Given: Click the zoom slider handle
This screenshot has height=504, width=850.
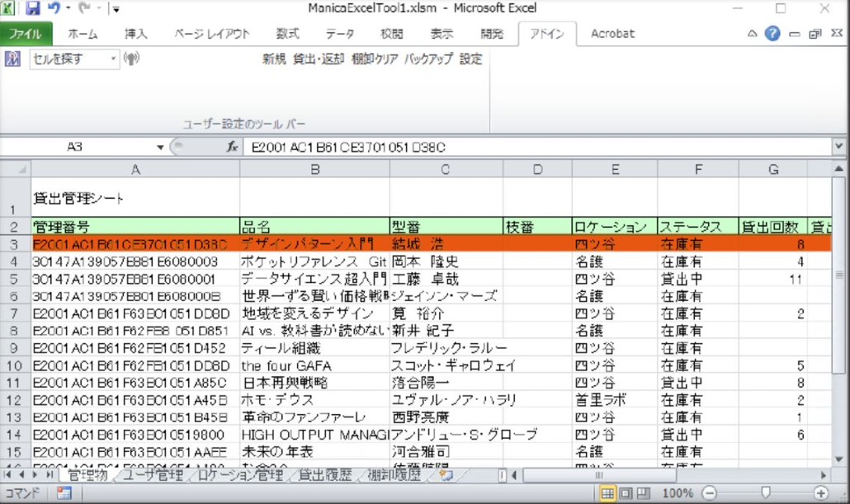Looking at the screenshot, I should point(765,492).
